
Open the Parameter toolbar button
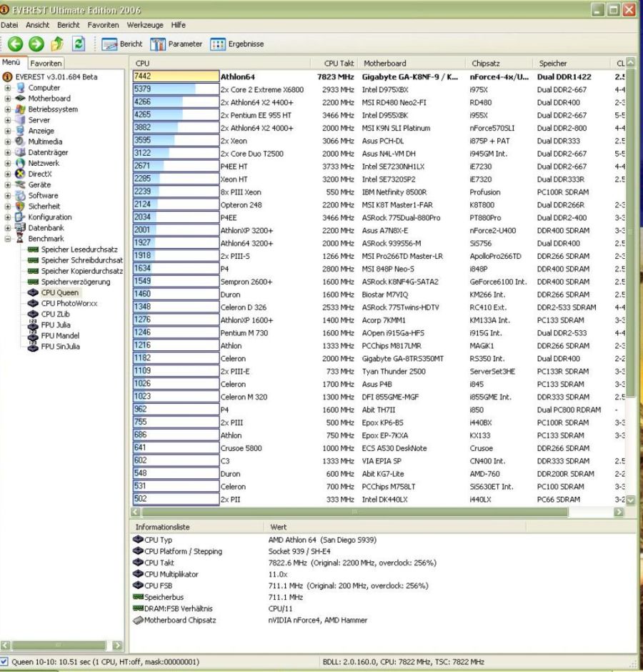(x=176, y=44)
